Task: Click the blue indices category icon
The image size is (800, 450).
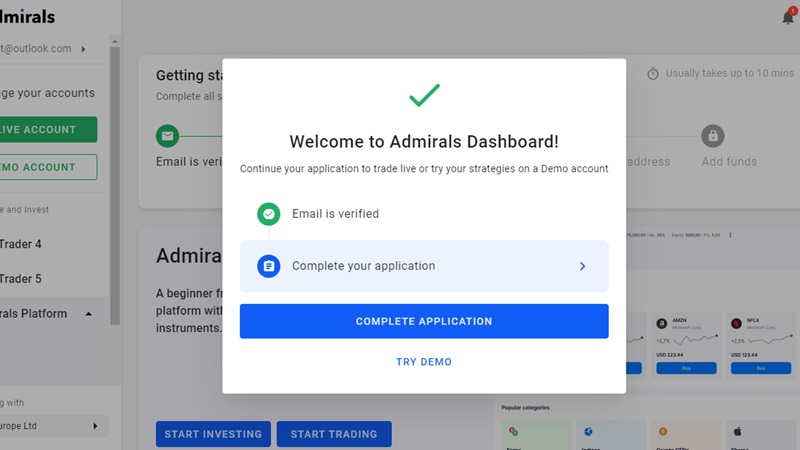Action: pos(588,432)
